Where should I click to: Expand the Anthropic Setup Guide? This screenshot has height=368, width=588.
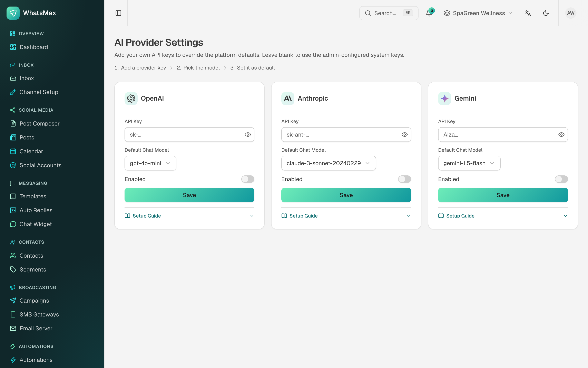point(346,216)
